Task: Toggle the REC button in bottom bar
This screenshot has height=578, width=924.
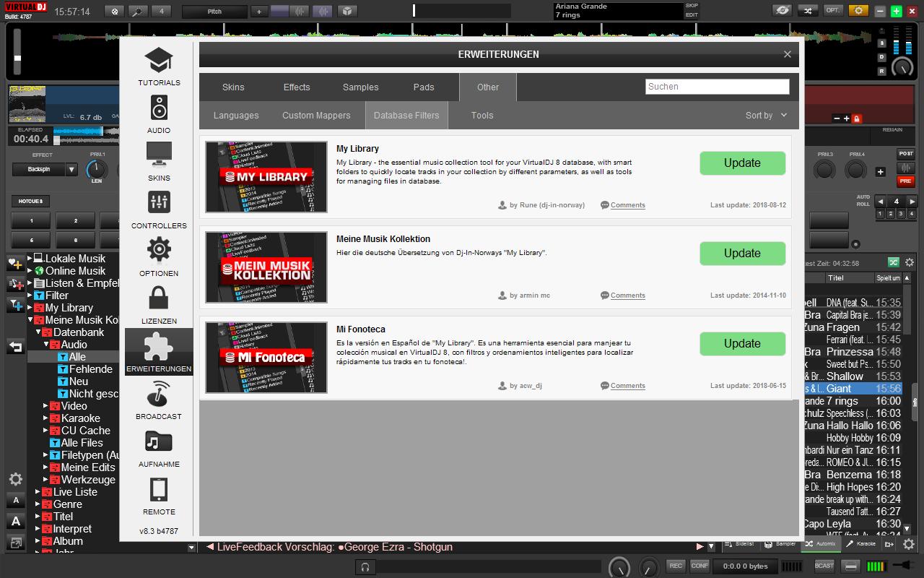Action: tap(676, 566)
